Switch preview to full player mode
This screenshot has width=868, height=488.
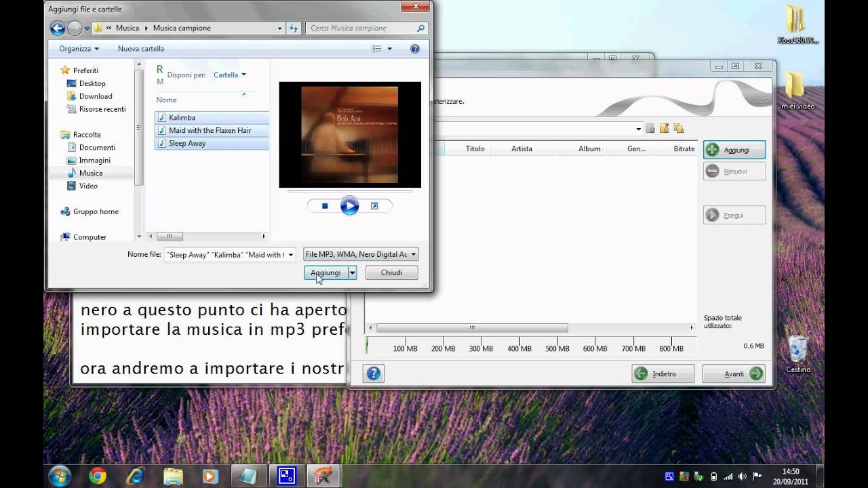pyautogui.click(x=374, y=206)
